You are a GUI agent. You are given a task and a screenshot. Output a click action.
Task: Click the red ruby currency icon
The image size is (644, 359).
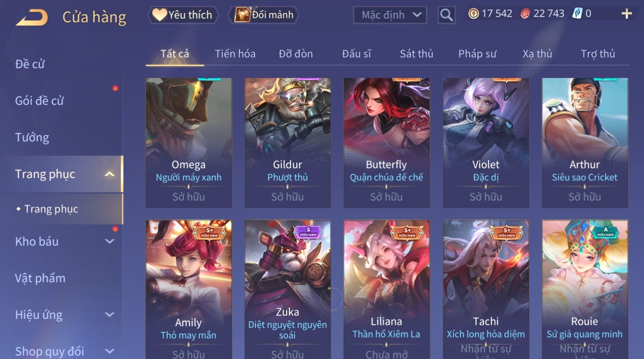pos(525,14)
